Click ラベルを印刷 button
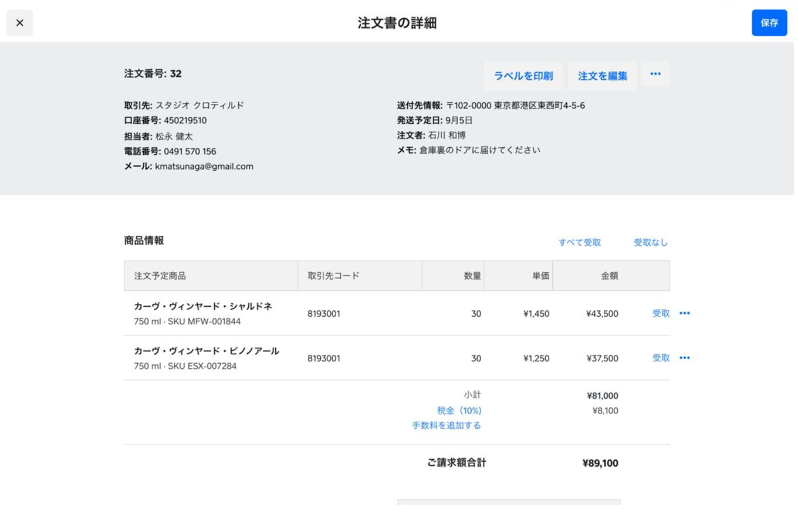Image resolution: width=798 pixels, height=532 pixels. 523,76
